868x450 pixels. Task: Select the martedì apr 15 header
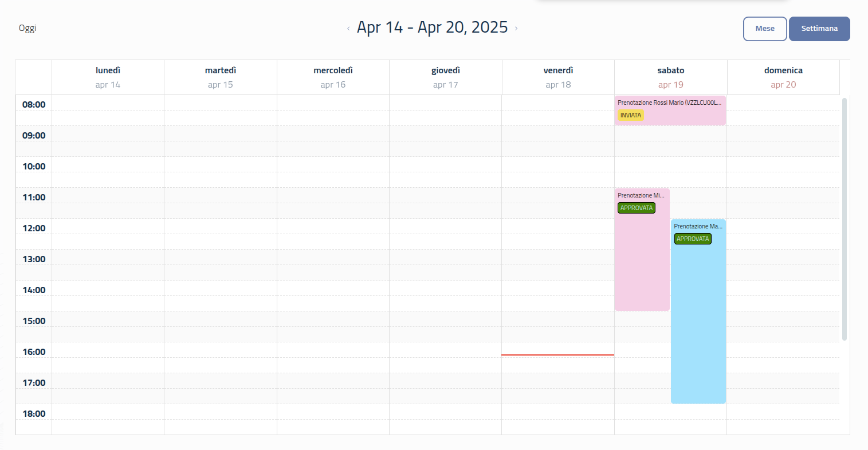tap(221, 77)
